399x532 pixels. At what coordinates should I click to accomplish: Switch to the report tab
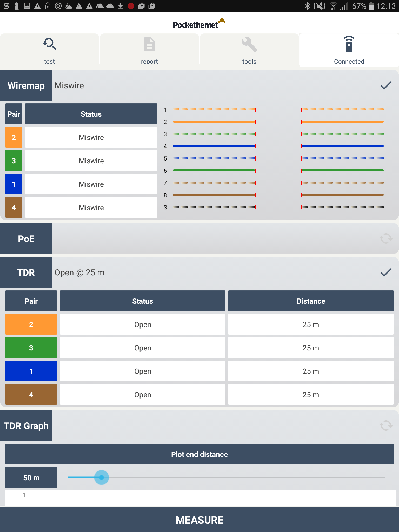[x=149, y=49]
